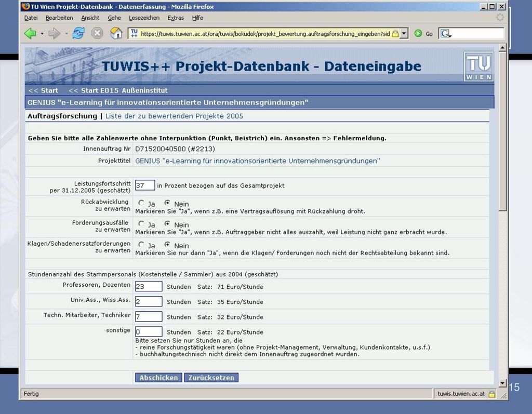This screenshot has height=414, width=532.
Task: Click the 'TUWIS++ Projekt-Datenbank - Dateneingabe' banner title
Action: pos(261,66)
